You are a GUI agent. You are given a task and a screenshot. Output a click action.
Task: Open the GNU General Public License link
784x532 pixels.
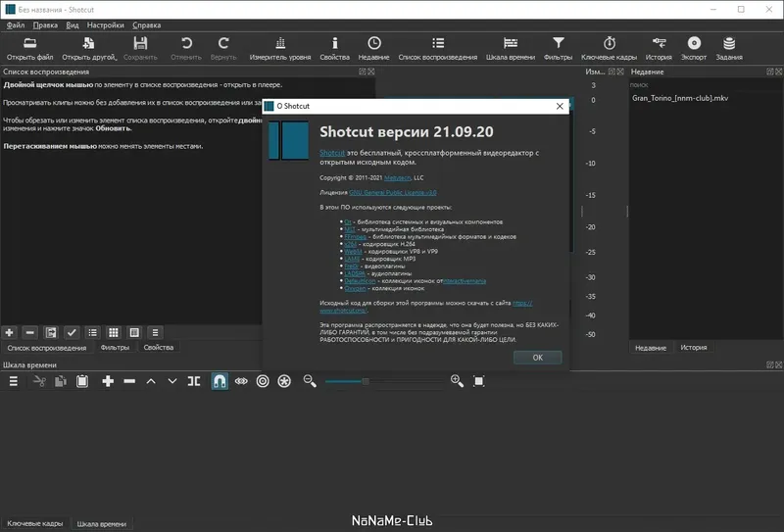pos(393,192)
